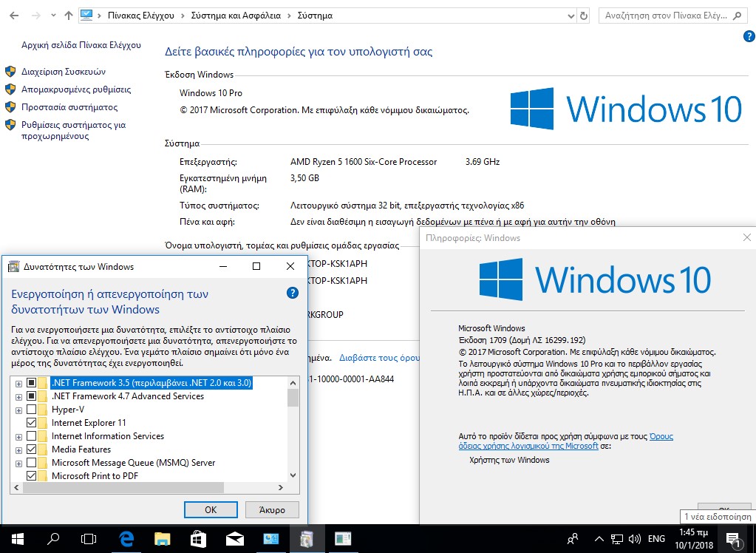
Task: Open the People icon in the system tray
Action: (x=573, y=538)
